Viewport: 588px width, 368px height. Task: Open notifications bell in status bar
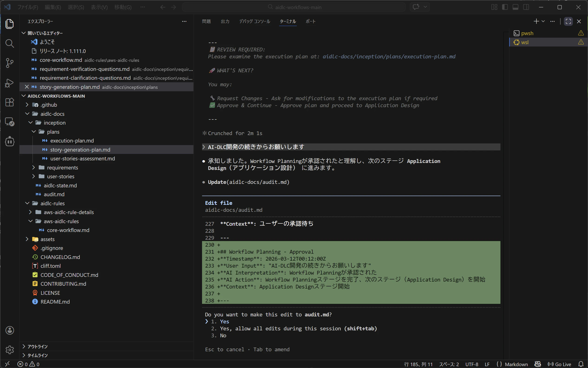click(581, 364)
